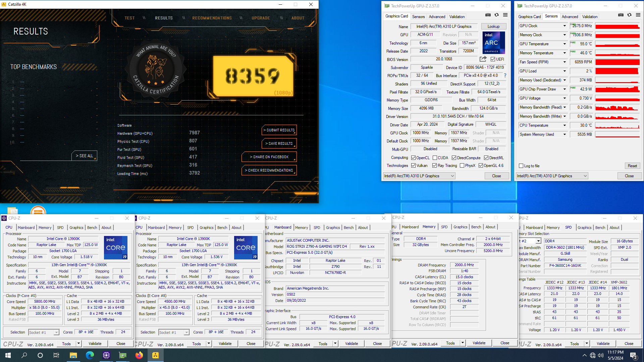Click the Cortana circle on the taskbar
The width and height of the screenshot is (644, 362).
40,355
